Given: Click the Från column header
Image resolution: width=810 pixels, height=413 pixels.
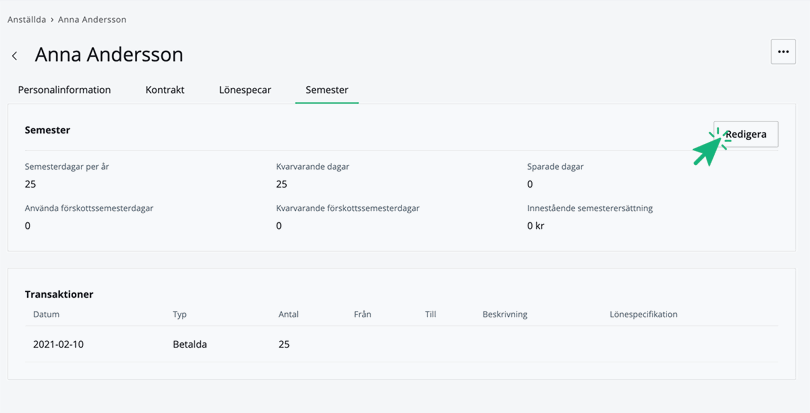Looking at the screenshot, I should point(362,314).
